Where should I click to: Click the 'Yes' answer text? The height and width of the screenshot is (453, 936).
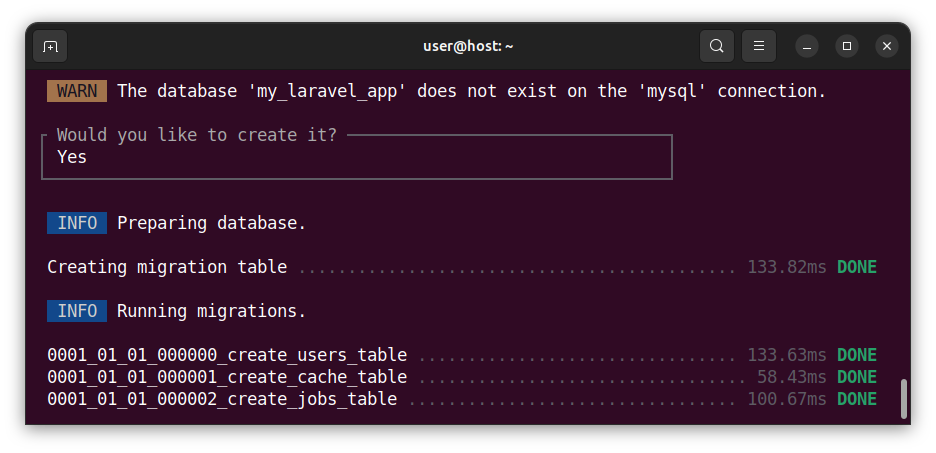(x=72, y=157)
